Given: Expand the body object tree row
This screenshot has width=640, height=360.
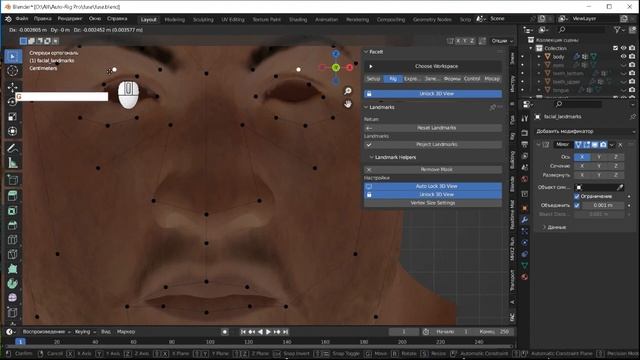Looking at the screenshot, I should [x=539, y=57].
